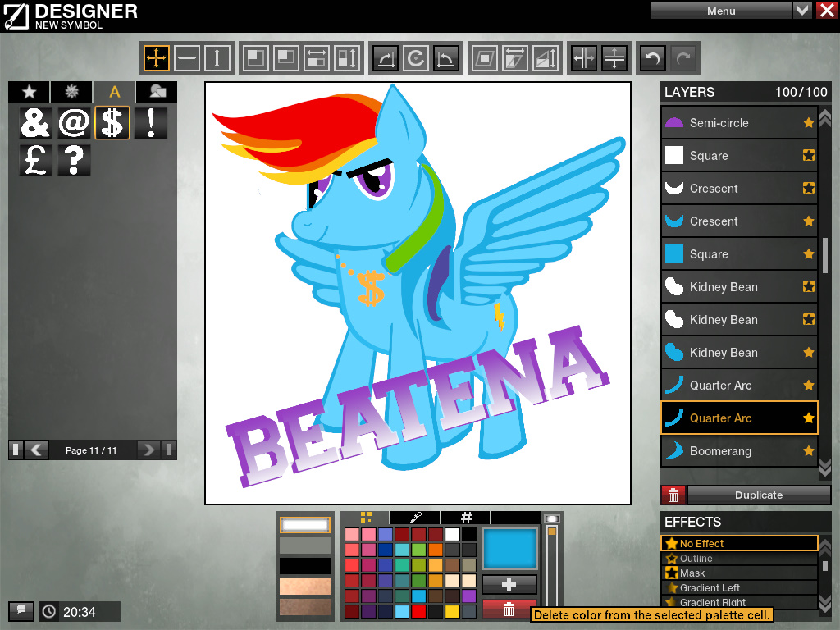Screen dimensions: 840x630
Task: Pick the dollar sign symbol
Action: pos(112,123)
